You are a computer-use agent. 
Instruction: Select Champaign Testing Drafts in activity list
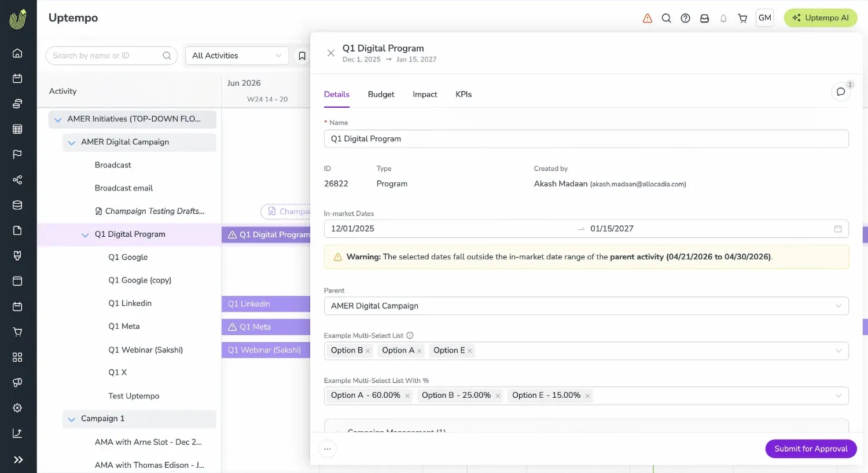(155, 211)
